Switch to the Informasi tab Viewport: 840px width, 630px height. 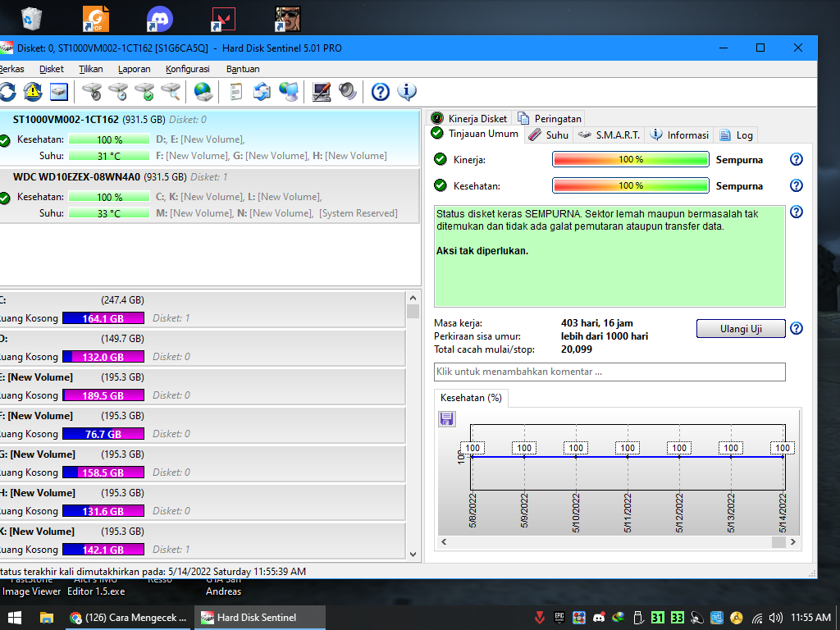tap(679, 135)
